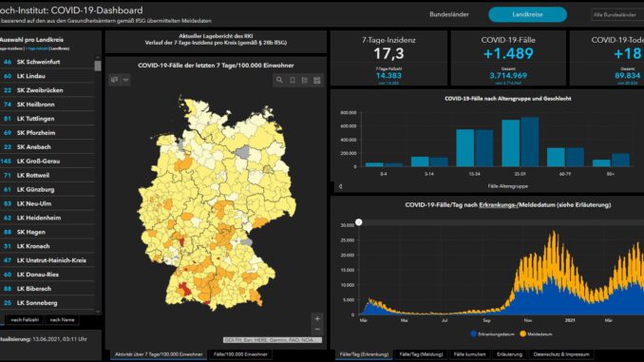Select LK Sonneberg in the list
This screenshot has height=362, width=644.
(47, 303)
